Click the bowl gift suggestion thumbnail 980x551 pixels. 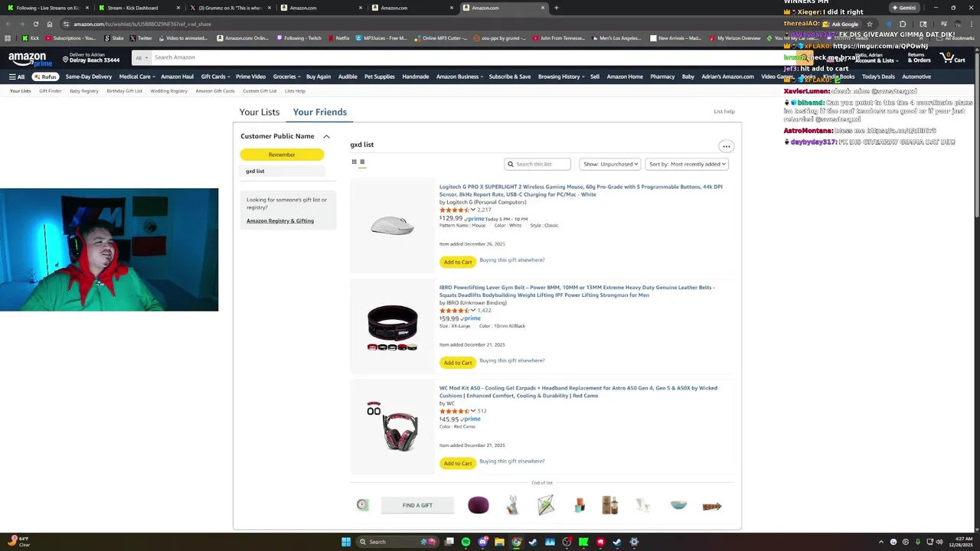[678, 505]
